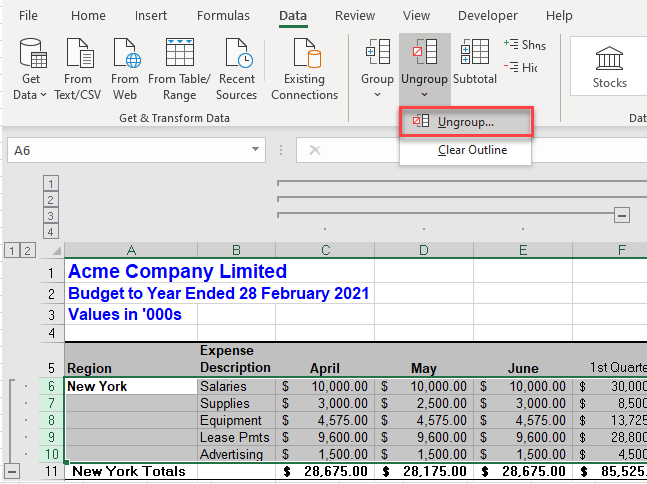Viewport: 647px width, 484px height.
Task: Open the Review ribbon tab
Action: point(355,16)
